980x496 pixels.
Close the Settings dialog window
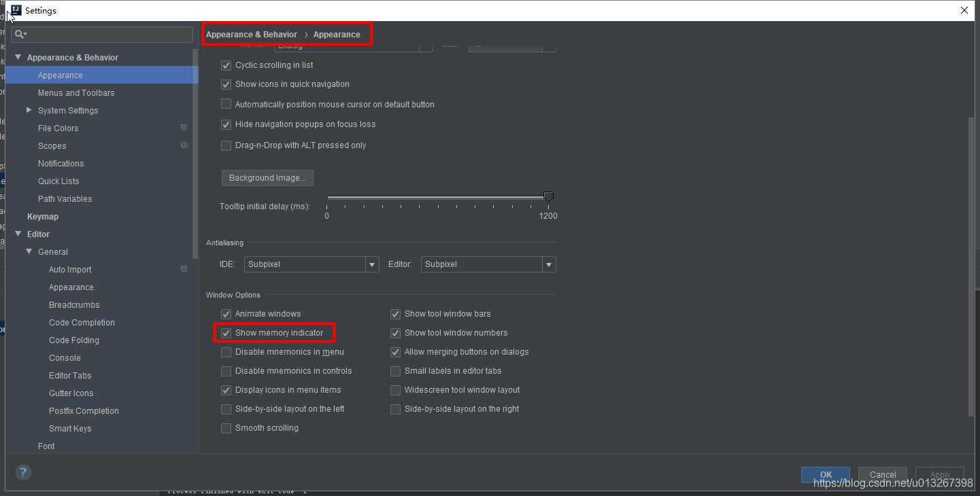[964, 10]
